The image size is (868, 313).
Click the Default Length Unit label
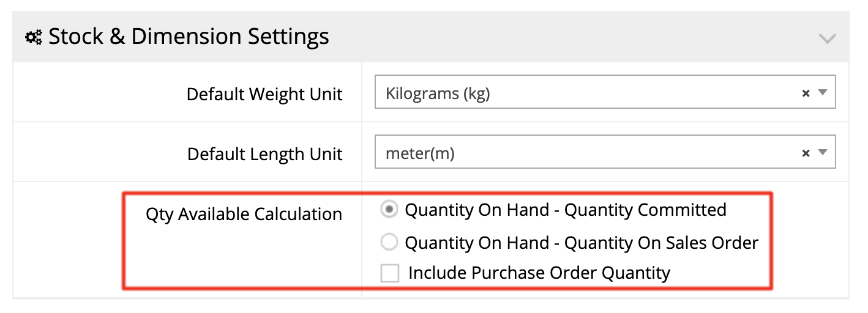click(264, 154)
